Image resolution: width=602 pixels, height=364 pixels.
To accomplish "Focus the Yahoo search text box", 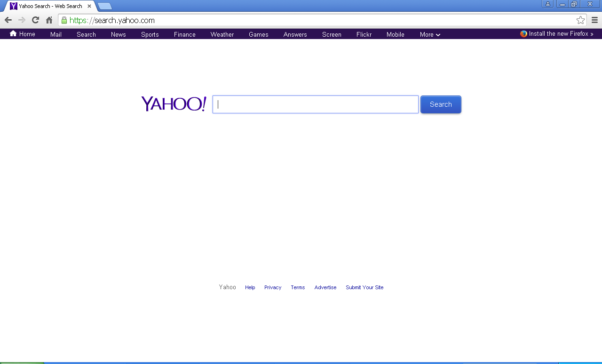I will [x=316, y=104].
